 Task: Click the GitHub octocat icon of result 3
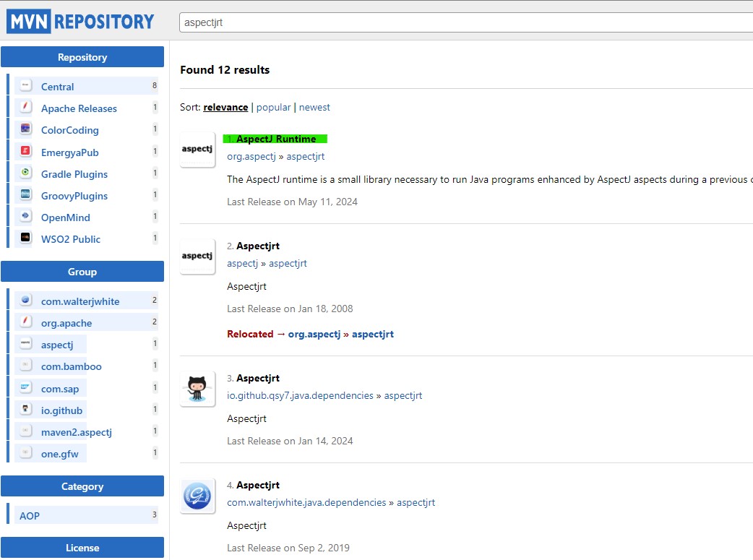(x=197, y=389)
